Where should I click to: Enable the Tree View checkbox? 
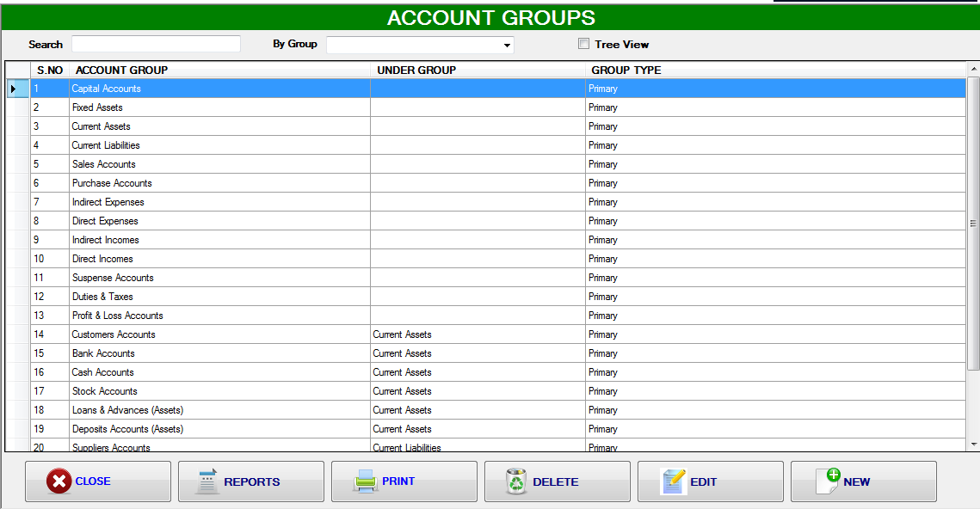(583, 44)
